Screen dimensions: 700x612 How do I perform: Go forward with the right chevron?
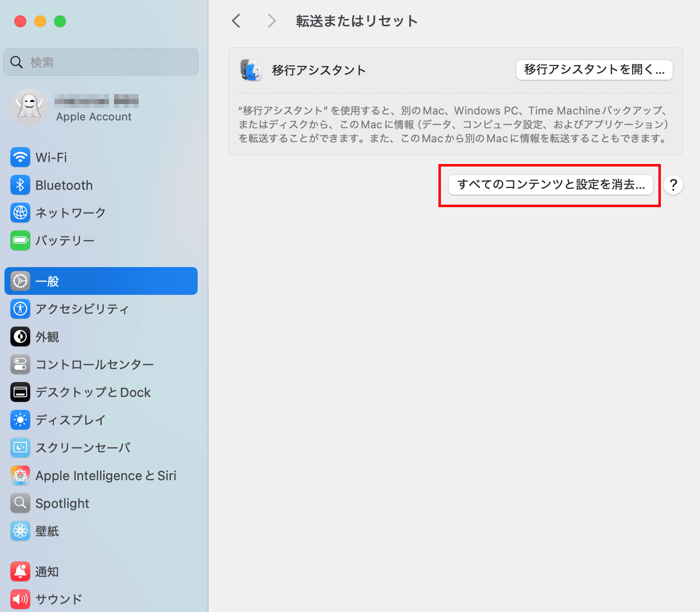(271, 21)
